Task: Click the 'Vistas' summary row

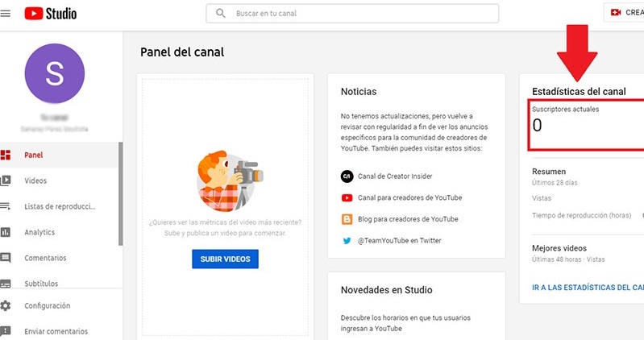Action: tap(542, 198)
